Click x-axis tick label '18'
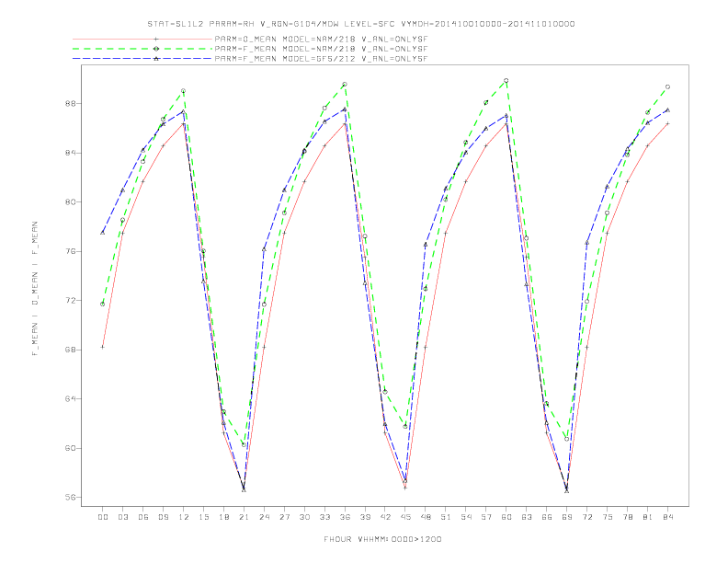This screenshot has height=563, width=728. [223, 517]
